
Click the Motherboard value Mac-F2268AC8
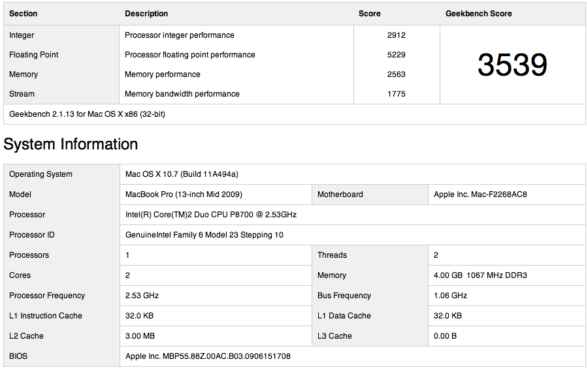click(480, 194)
